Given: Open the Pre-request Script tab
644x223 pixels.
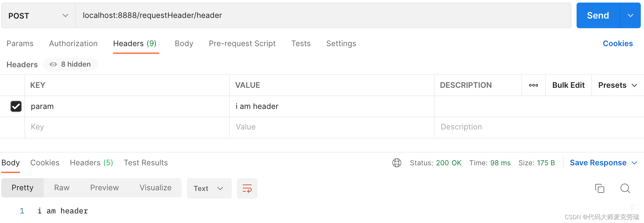Looking at the screenshot, I should coord(242,44).
